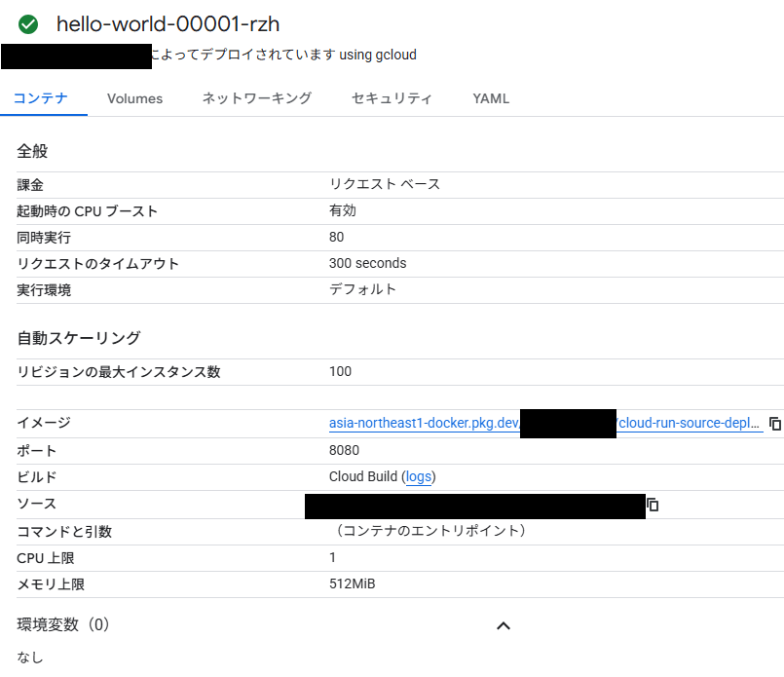The image size is (784, 677).
Task: Copy the source path value
Action: (x=653, y=505)
